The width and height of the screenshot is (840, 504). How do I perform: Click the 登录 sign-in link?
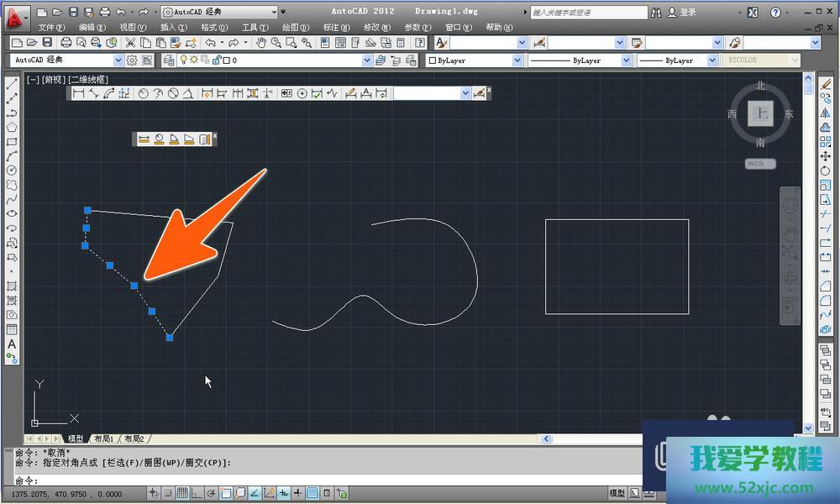pyautogui.click(x=688, y=13)
